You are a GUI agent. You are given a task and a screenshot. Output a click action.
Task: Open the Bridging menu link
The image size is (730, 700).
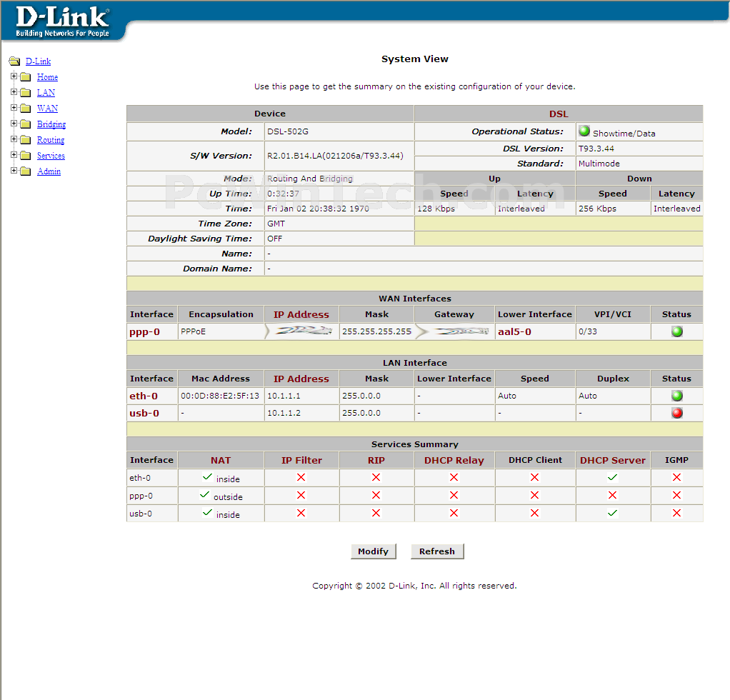tap(51, 124)
